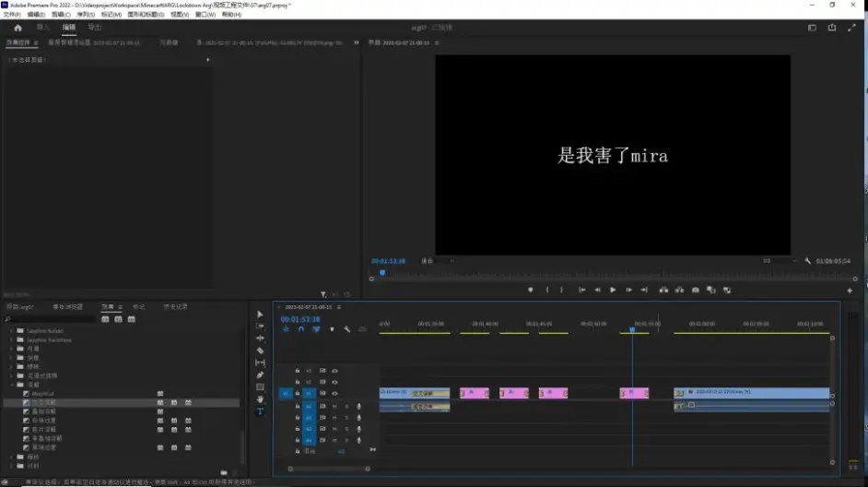This screenshot has height=487, width=868.
Task: Select the Razor tool in the tools panel
Action: [260, 350]
